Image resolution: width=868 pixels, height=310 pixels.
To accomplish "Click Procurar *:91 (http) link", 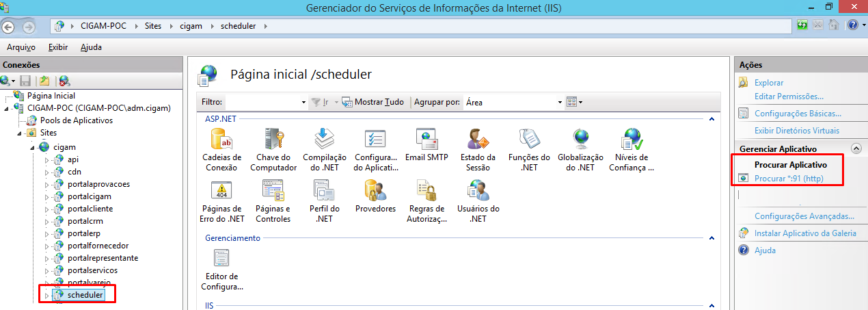I will pyautogui.click(x=789, y=179).
